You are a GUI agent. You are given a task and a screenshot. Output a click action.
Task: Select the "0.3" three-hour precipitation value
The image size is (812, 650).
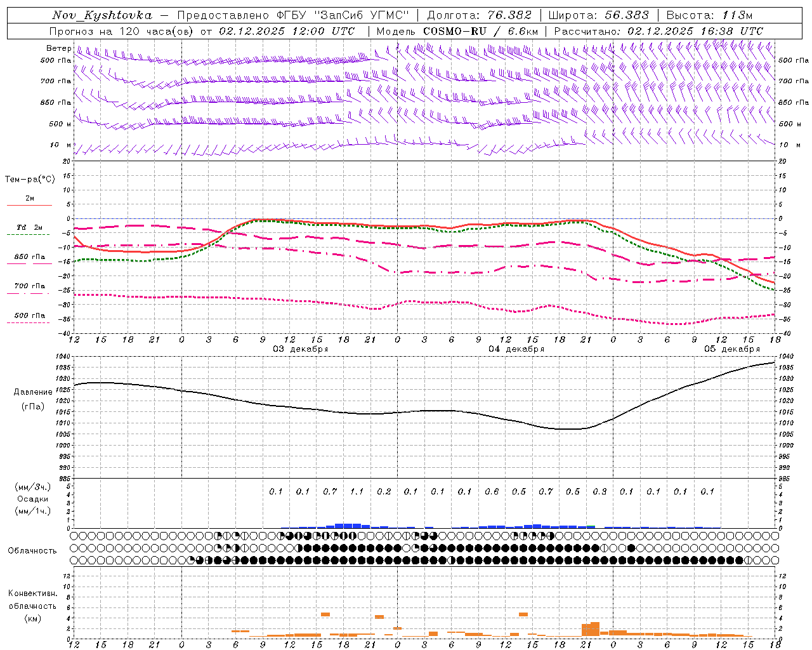pyautogui.click(x=599, y=491)
